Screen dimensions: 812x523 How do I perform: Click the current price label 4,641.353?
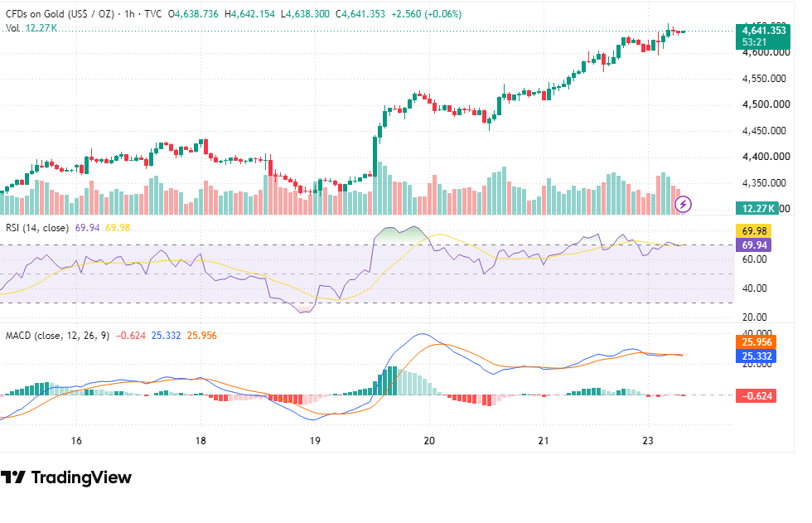click(763, 30)
